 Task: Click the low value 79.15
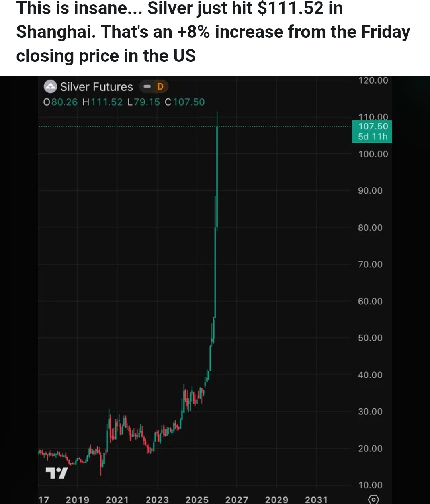tap(147, 102)
